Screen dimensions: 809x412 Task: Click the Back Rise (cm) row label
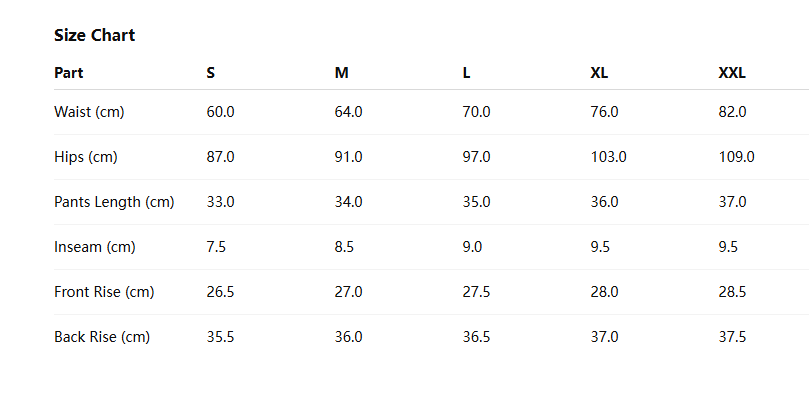tap(102, 337)
